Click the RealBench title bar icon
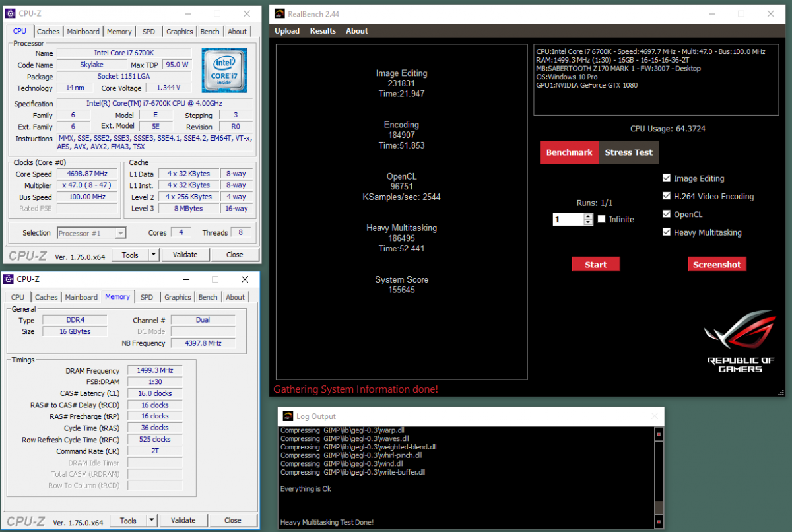Image resolution: width=792 pixels, height=532 pixels. (x=280, y=14)
